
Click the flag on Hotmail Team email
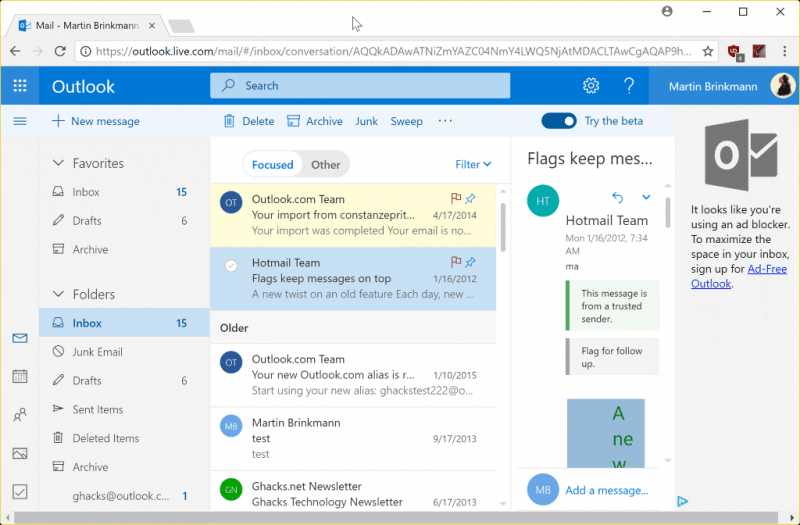tap(456, 262)
